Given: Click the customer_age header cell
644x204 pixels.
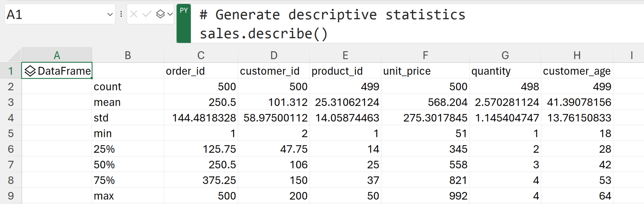Looking at the screenshot, I should (x=577, y=71).
